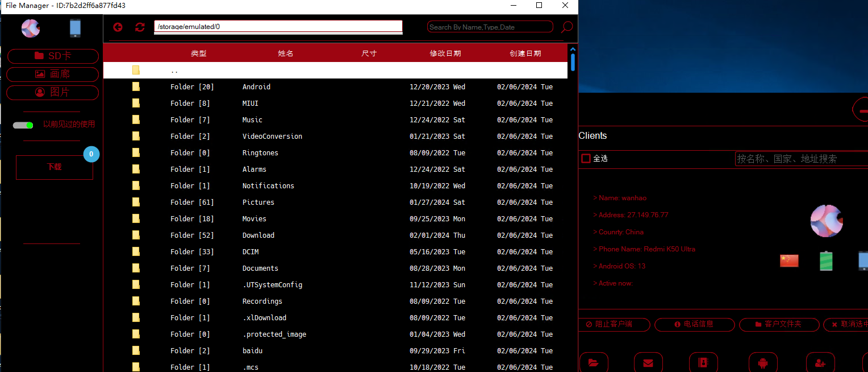Toggle the 以前见过的使用 switch
868x372 pixels.
click(23, 125)
